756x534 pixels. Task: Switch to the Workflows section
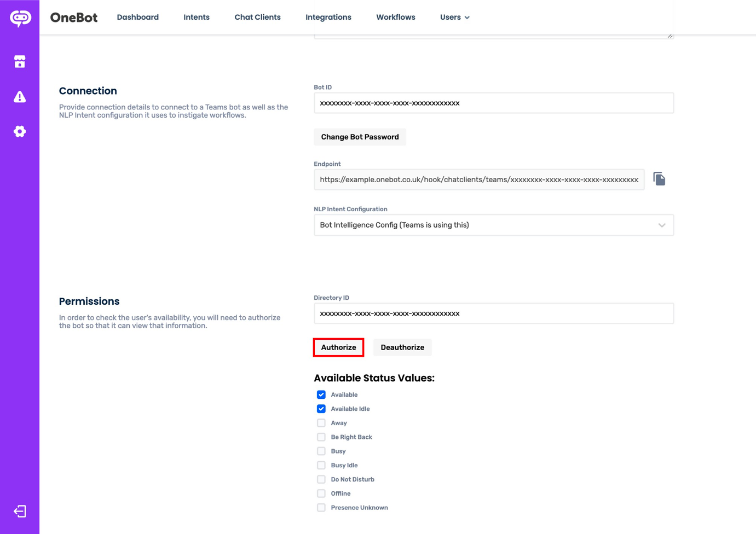pos(396,18)
